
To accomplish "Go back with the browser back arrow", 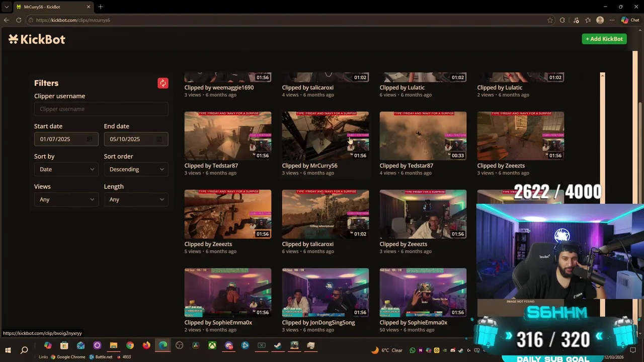I will click(7, 20).
